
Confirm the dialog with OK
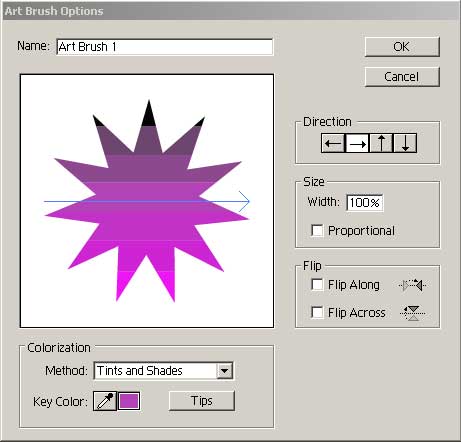402,47
